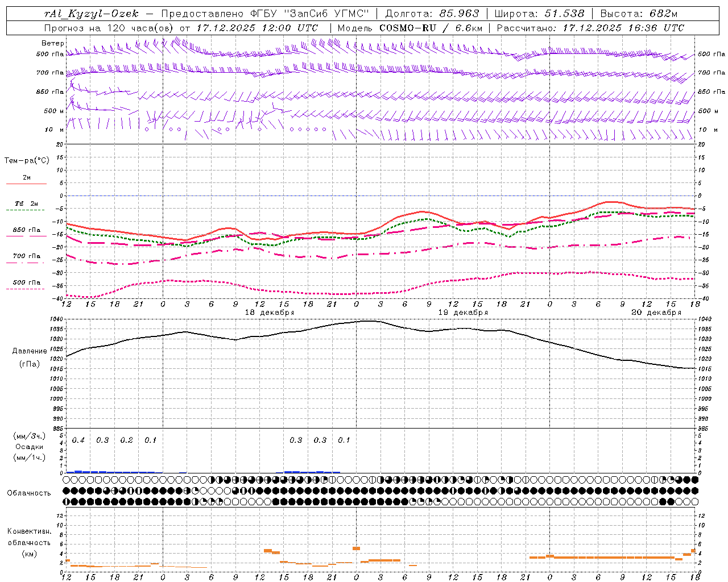Click the Конвективн. convective cloud label
This screenshot has height=582, width=728.
(29, 531)
